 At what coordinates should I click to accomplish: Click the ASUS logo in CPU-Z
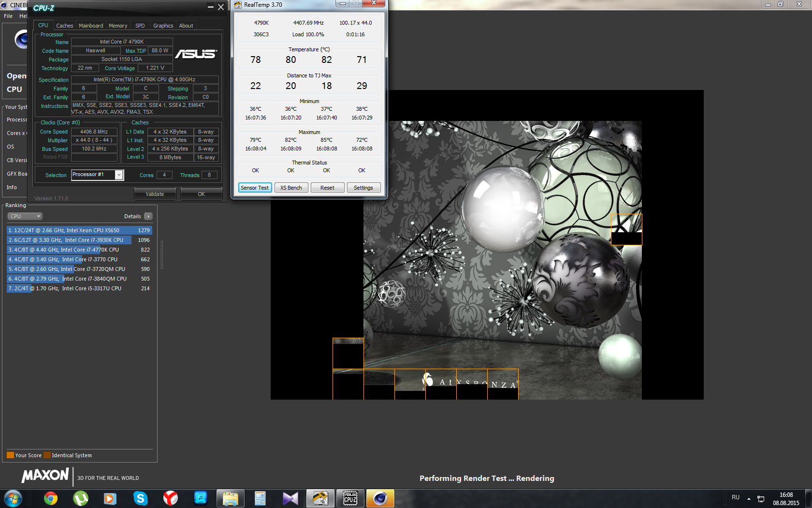tap(196, 54)
